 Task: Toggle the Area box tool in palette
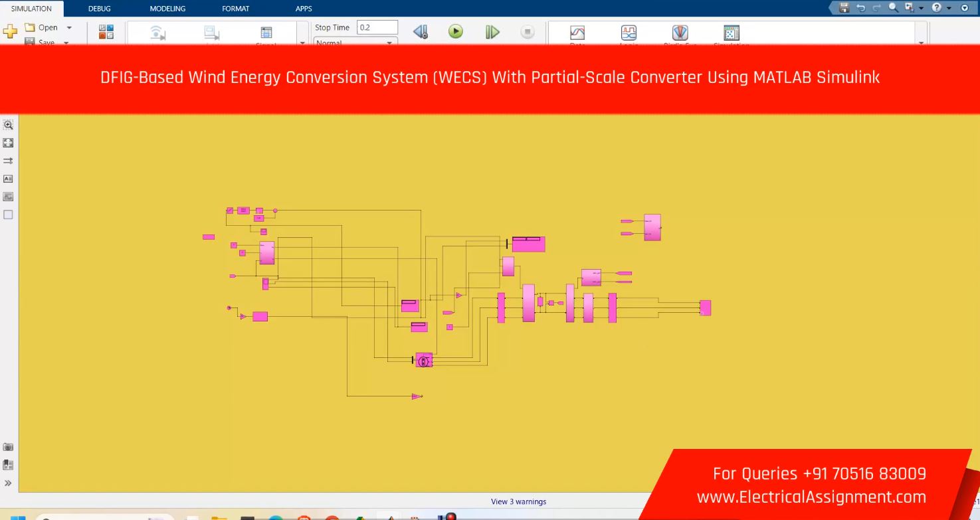[9, 215]
